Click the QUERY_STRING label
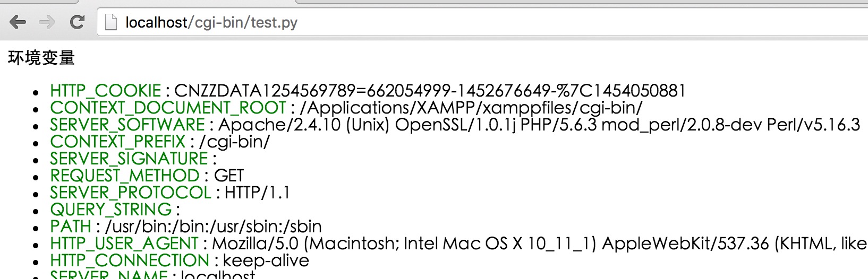Image resolution: width=868 pixels, height=279 pixels. [x=111, y=210]
